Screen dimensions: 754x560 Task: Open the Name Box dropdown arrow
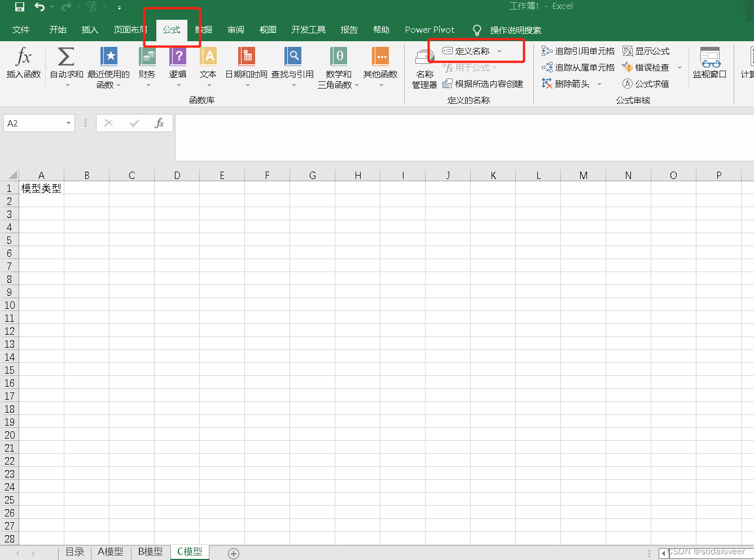69,123
